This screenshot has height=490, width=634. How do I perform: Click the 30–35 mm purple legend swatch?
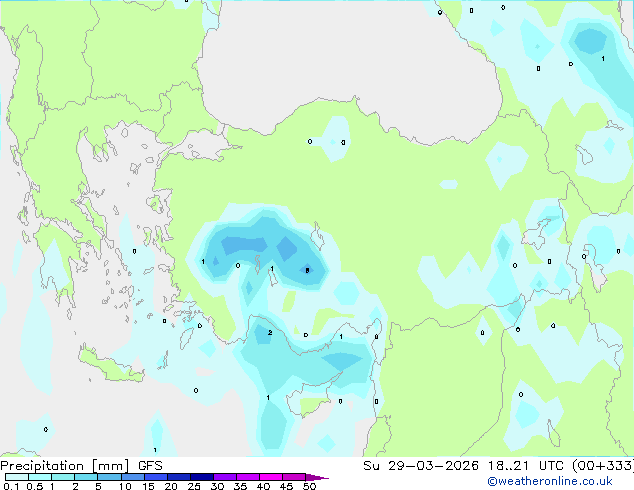click(x=224, y=477)
